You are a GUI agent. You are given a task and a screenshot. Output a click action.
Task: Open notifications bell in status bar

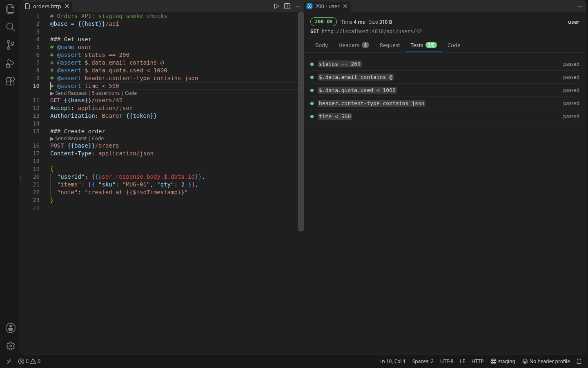tap(579, 361)
